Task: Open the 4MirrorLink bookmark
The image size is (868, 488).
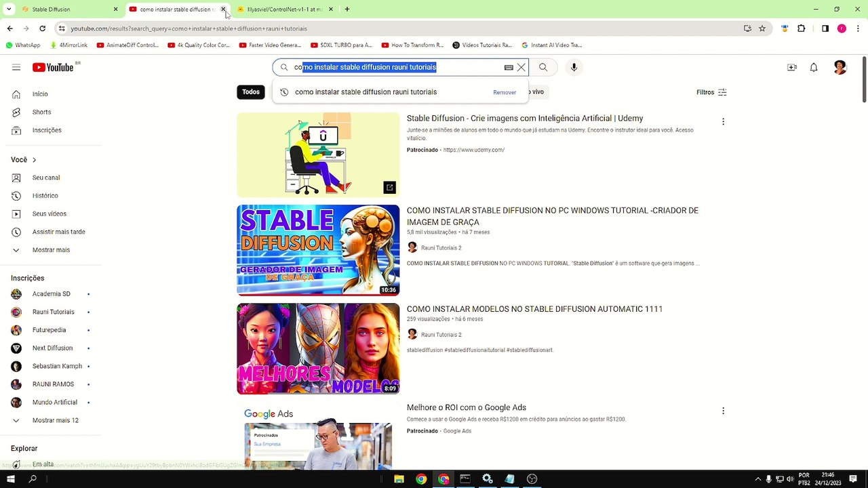Action: pos(68,45)
